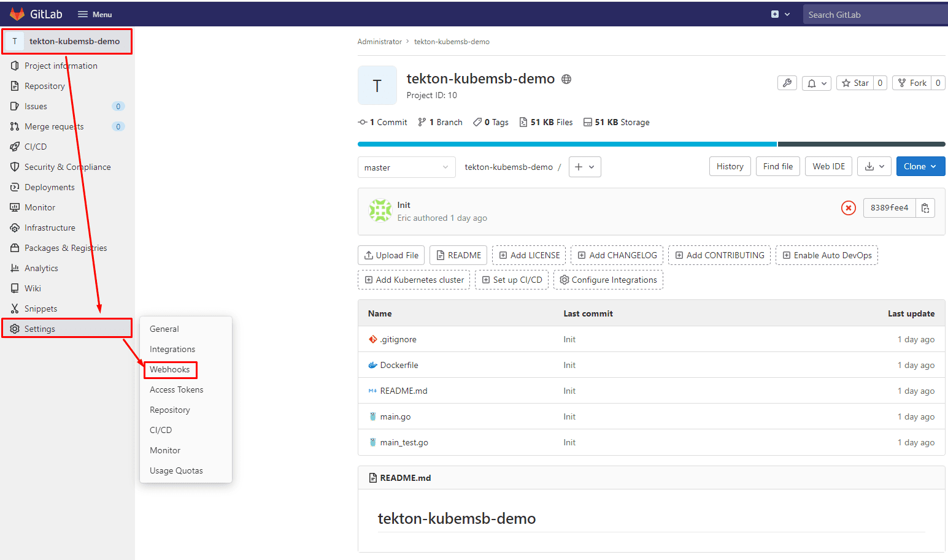Image resolution: width=948 pixels, height=560 pixels.
Task: Open the 0 Tags link
Action: 491,122
